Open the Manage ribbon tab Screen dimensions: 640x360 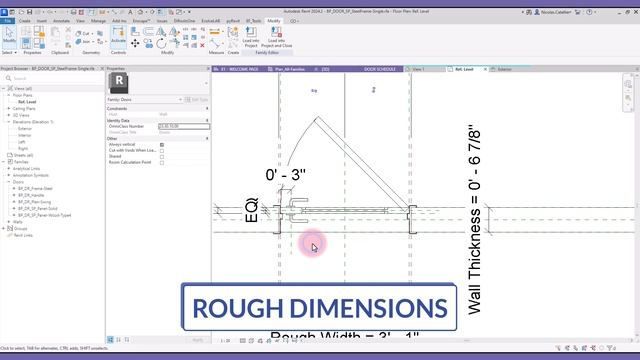(x=98, y=21)
